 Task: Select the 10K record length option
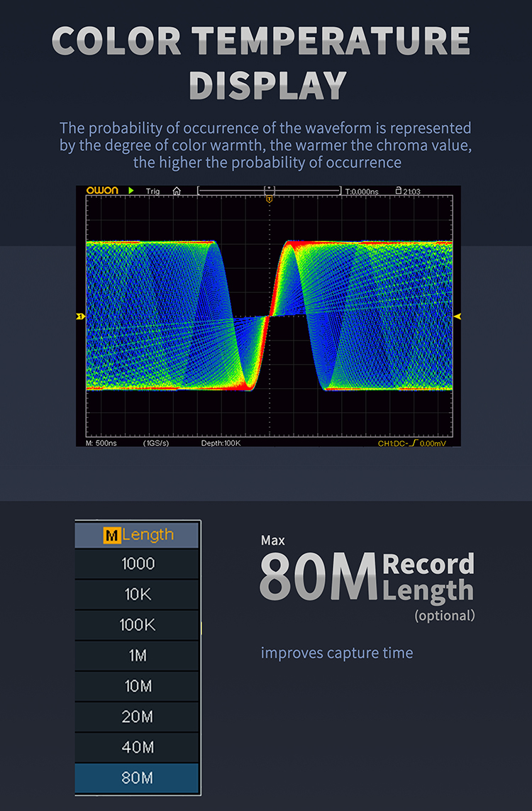pyautogui.click(x=138, y=595)
